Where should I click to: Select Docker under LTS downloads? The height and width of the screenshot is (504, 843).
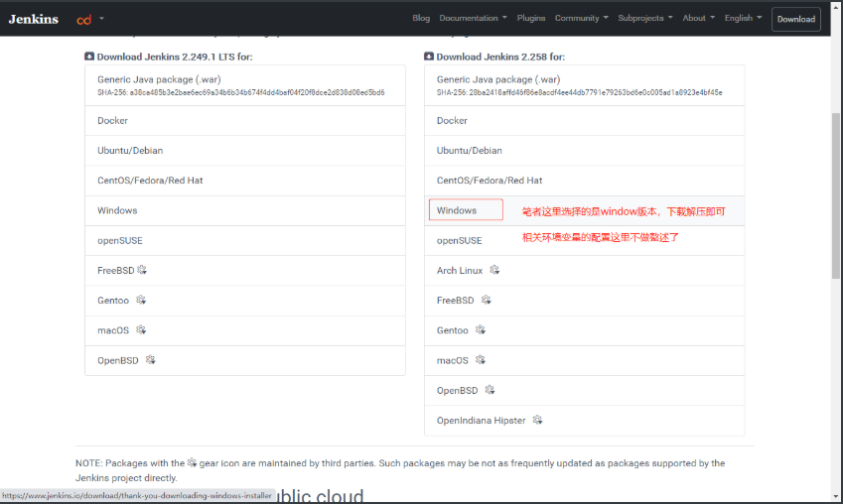(245, 121)
